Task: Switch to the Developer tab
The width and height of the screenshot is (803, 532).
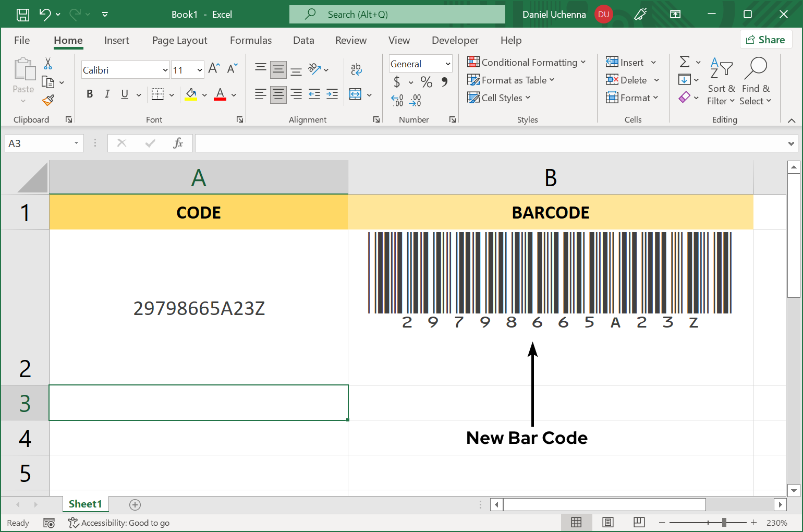Action: [455, 40]
